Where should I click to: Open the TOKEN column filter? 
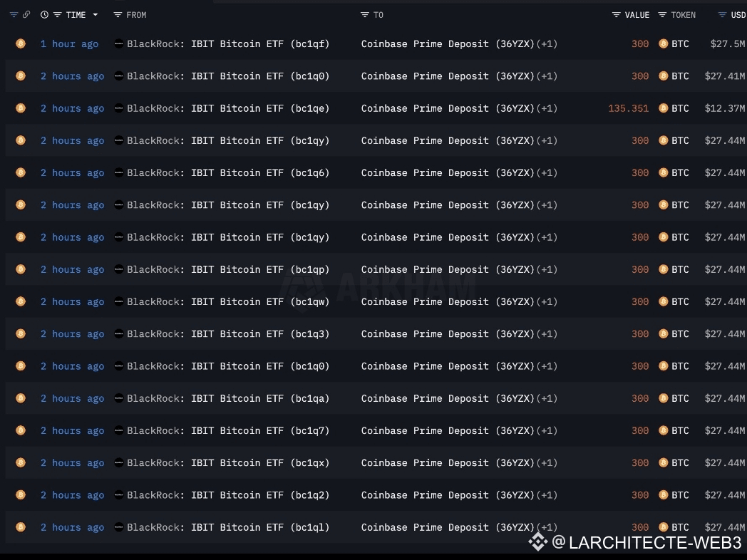point(662,15)
